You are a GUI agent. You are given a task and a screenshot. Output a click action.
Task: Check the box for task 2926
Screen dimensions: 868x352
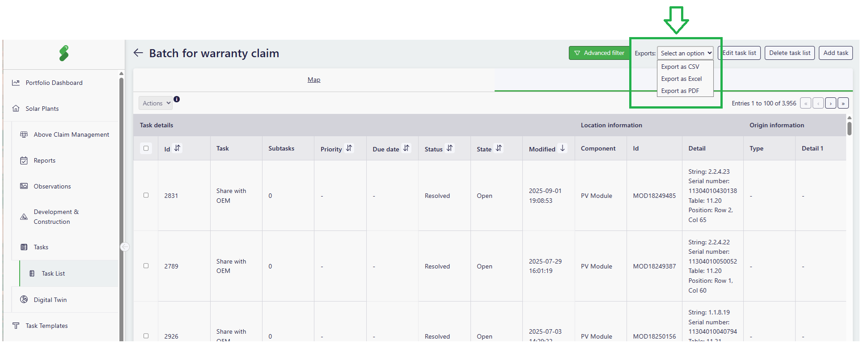point(146,336)
